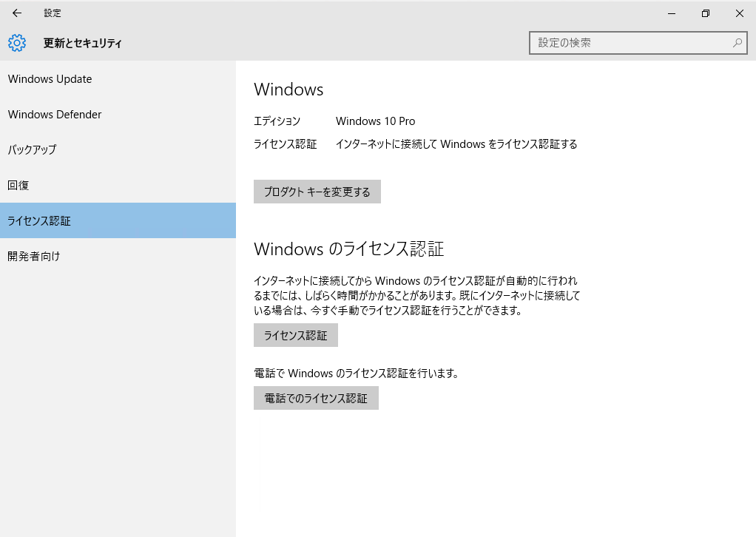This screenshot has height=537, width=756.
Task: Minimize the settings window
Action: click(x=671, y=13)
